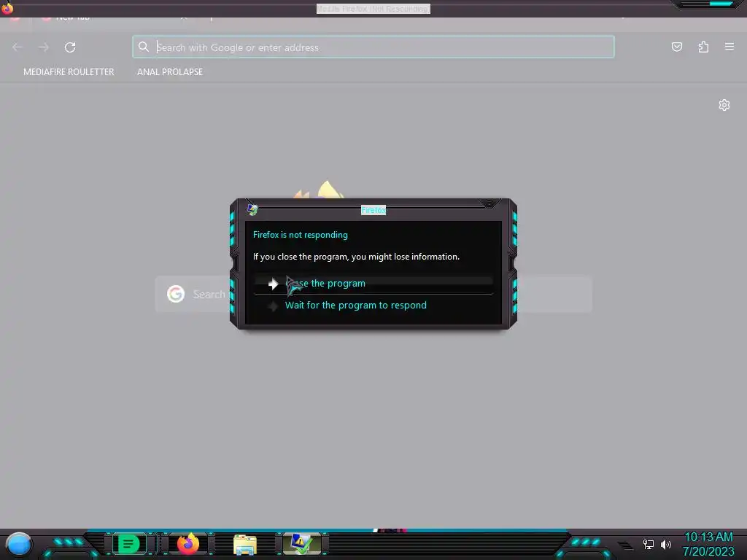
Task: Open the network tray icon
Action: pyautogui.click(x=649, y=544)
